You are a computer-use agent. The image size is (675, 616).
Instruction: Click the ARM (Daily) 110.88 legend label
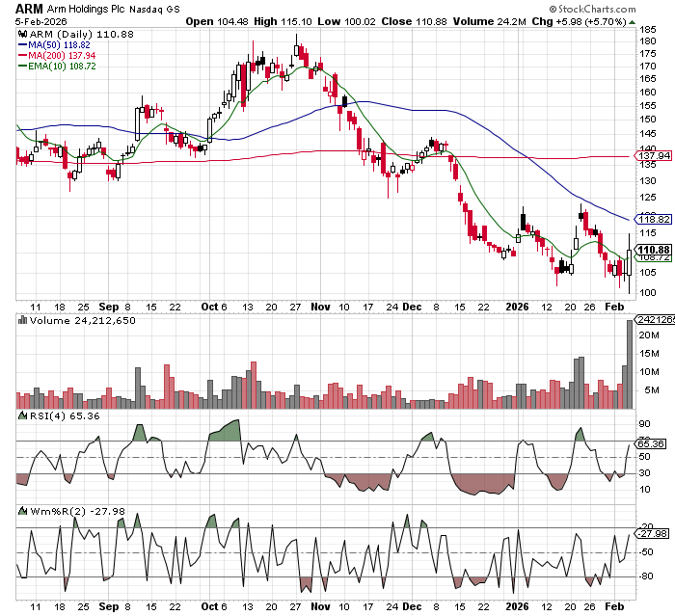[81, 34]
